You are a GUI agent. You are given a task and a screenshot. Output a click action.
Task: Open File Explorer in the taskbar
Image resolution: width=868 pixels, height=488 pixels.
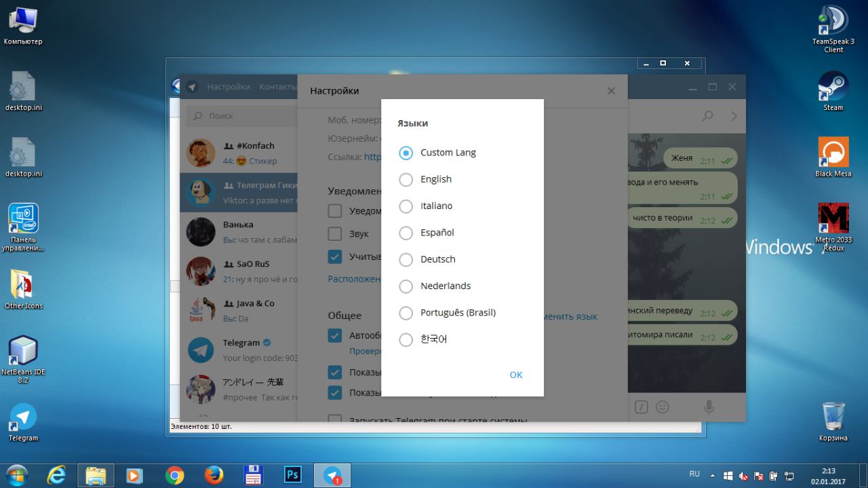pos(96,475)
